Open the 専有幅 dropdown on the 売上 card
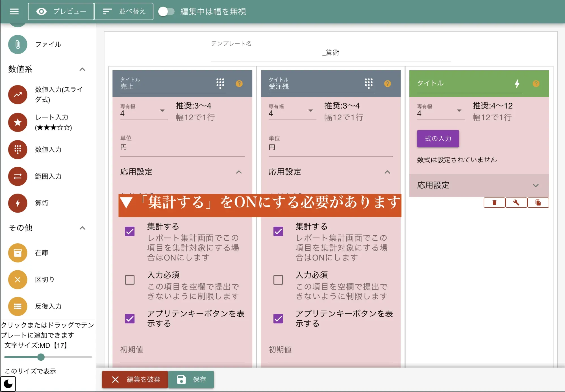 coord(162,111)
